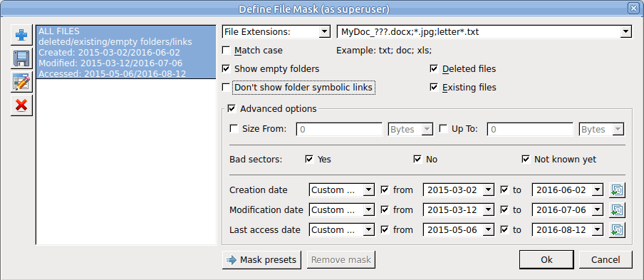Uncheck Creation date to checkbox
The image size is (644, 280).
[504, 190]
